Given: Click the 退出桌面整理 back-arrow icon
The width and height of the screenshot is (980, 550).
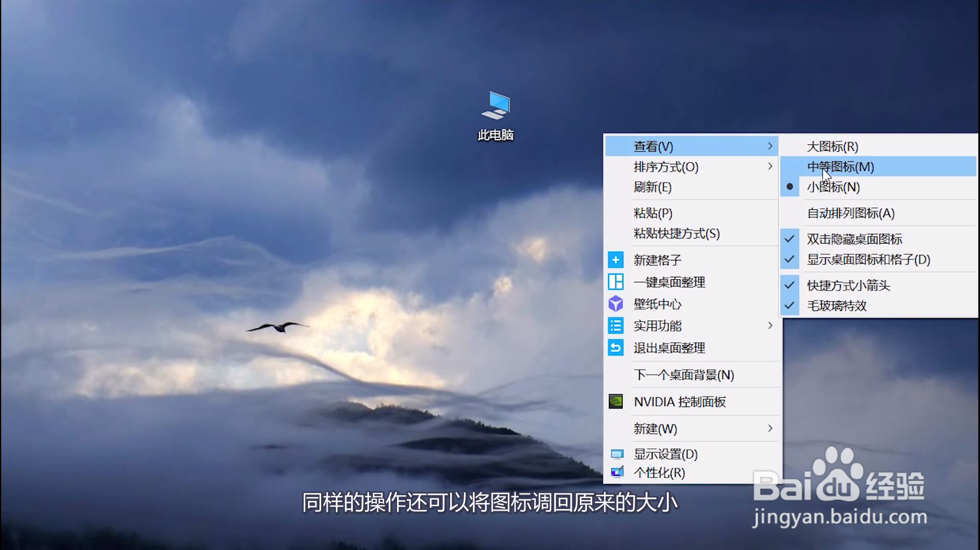Looking at the screenshot, I should 616,348.
